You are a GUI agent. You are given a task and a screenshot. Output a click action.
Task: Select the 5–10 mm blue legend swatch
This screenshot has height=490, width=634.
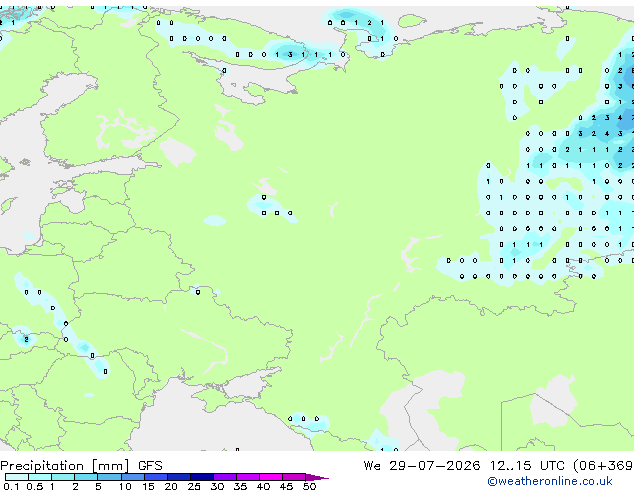point(110,477)
